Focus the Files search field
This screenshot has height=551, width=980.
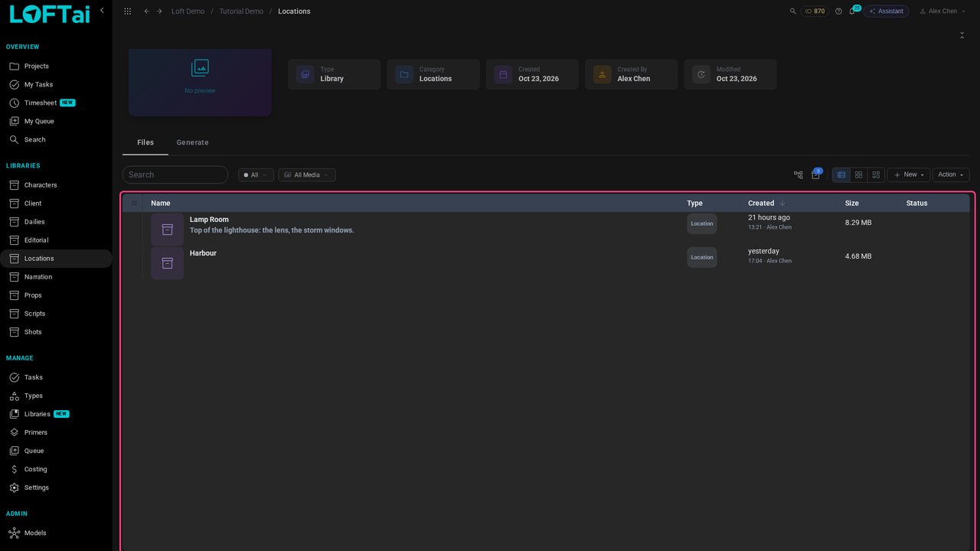pyautogui.click(x=175, y=174)
